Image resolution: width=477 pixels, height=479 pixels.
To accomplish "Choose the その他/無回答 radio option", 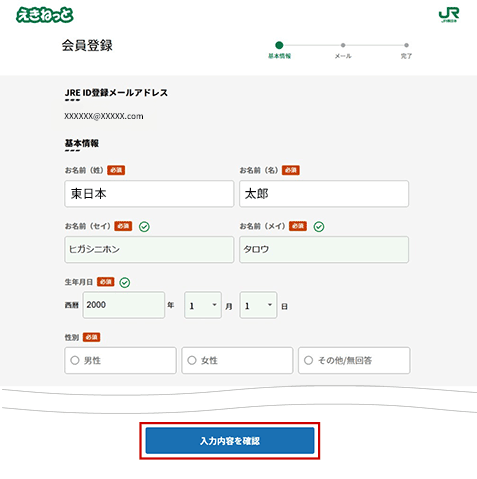I will [x=354, y=360].
